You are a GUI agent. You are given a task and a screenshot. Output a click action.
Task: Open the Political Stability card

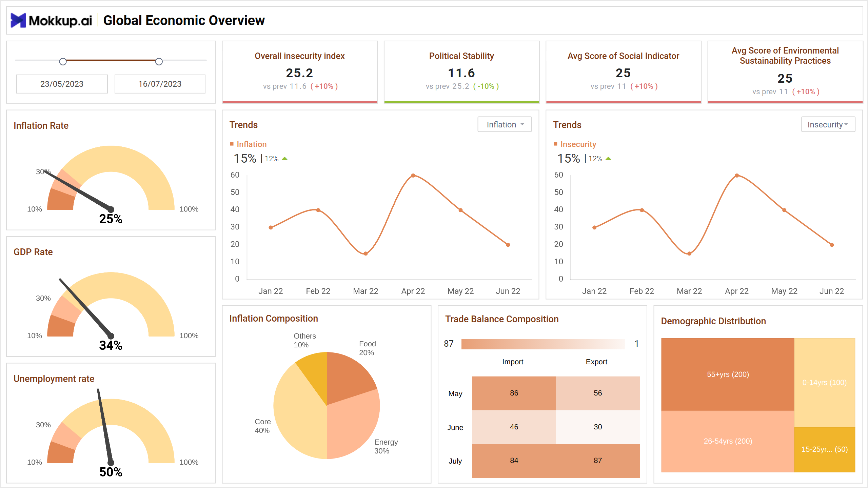pos(461,72)
